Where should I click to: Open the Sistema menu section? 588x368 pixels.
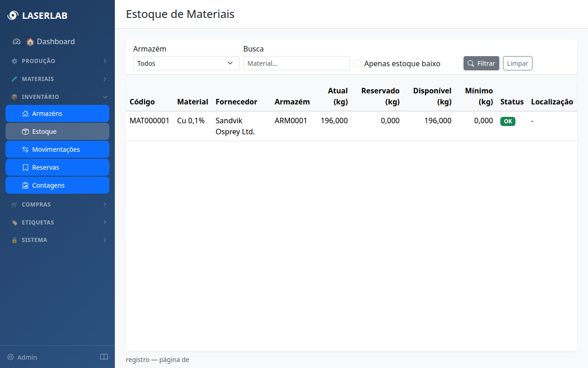coord(57,240)
